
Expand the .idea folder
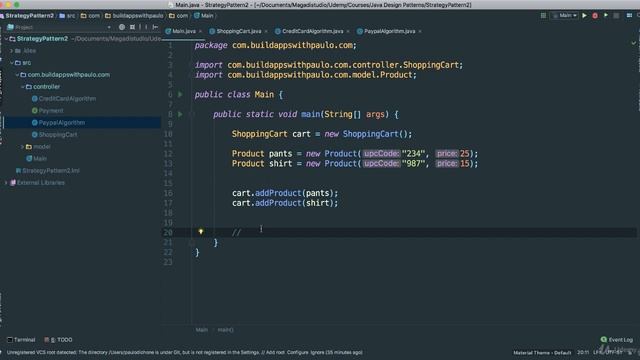point(12,51)
